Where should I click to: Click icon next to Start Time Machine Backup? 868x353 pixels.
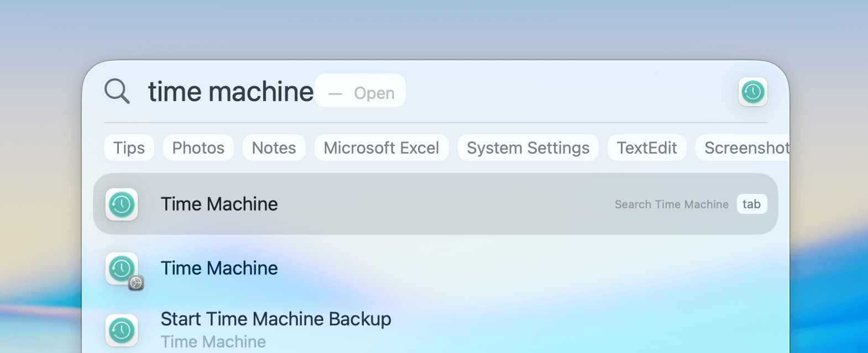tap(122, 330)
